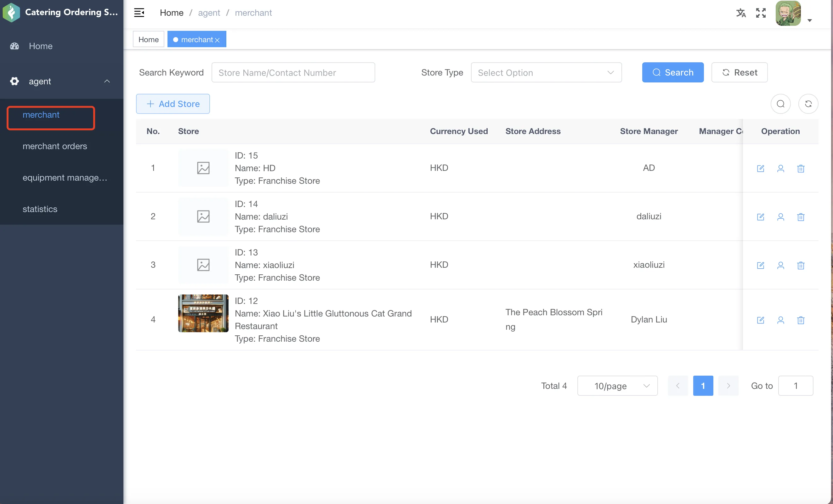
Task: Click the address 'The Peach Blossom Spring'
Action: [x=554, y=319]
